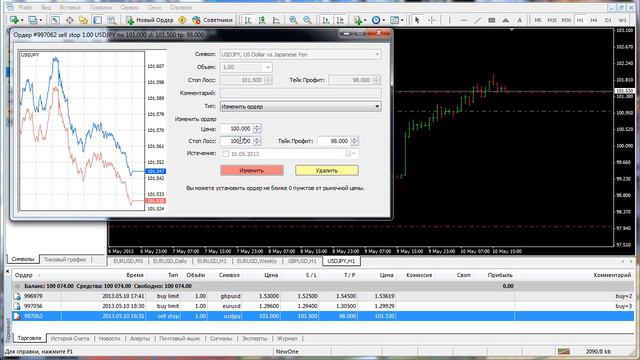Select the text label A tool
The image size is (640, 360).
(x=520, y=20)
